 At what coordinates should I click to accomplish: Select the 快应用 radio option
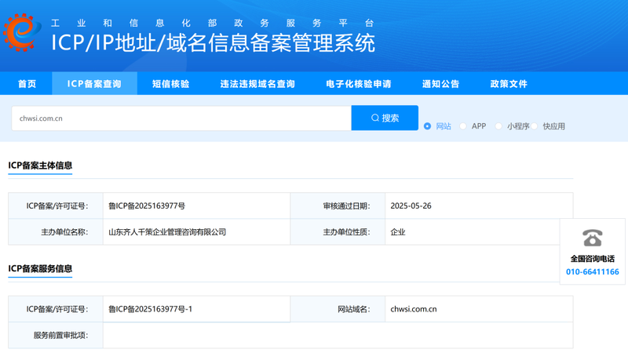(535, 126)
